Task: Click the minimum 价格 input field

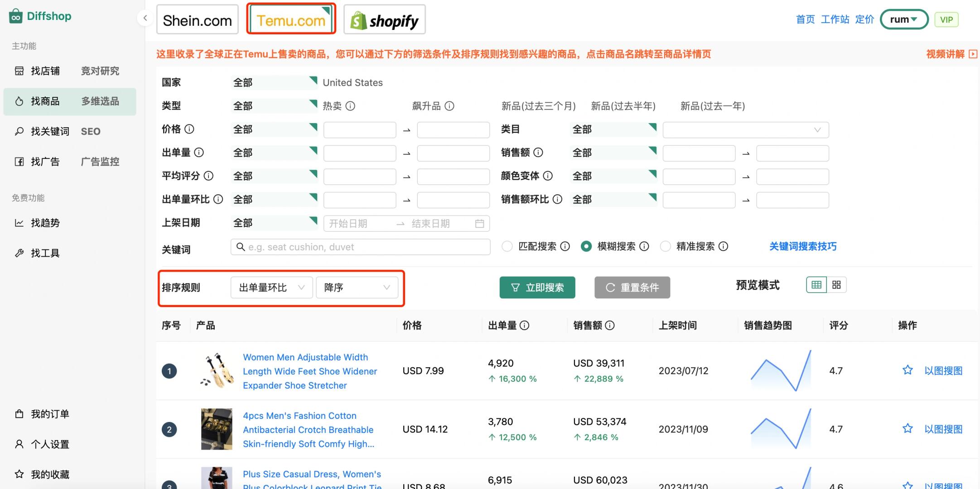Action: click(360, 130)
